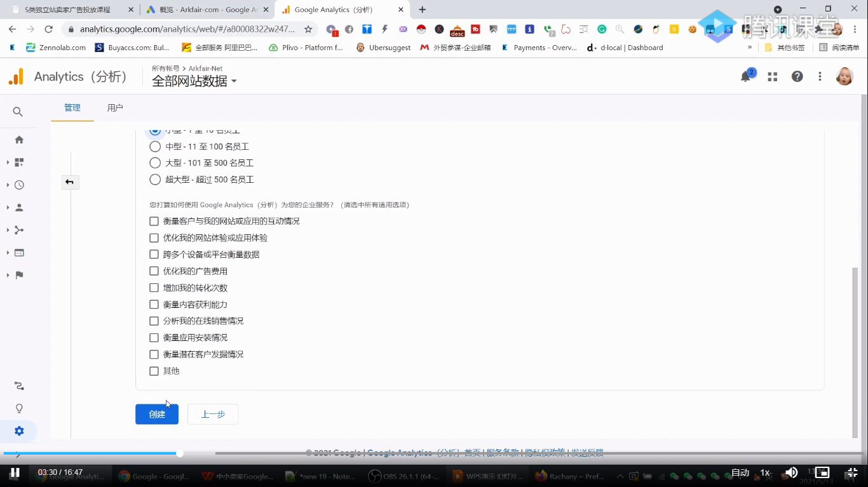Open Analytics notifications bell showing 2 alerts
Viewport: 868px width, 487px height.
(x=746, y=76)
